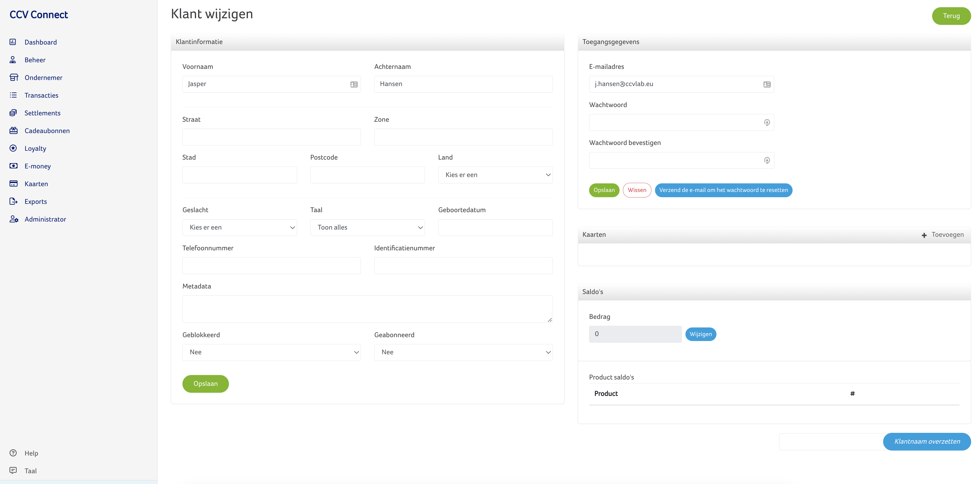This screenshot has width=980, height=484.
Task: Expand the Geslacht selector
Action: coord(239,227)
